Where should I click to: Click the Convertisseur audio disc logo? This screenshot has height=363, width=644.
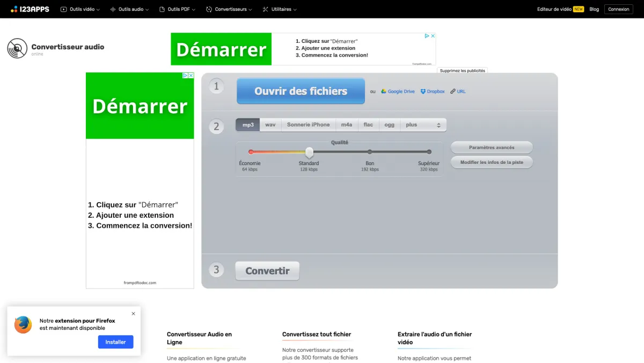point(17,48)
